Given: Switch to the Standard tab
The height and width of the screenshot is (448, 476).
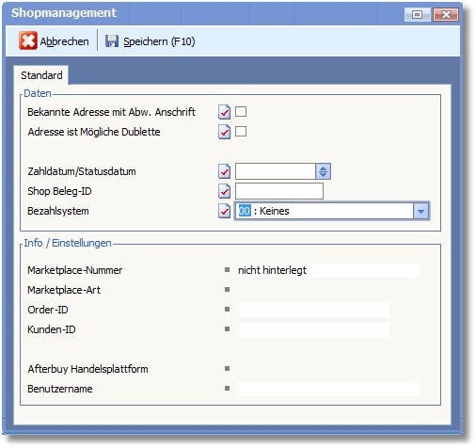Looking at the screenshot, I should click(x=41, y=75).
